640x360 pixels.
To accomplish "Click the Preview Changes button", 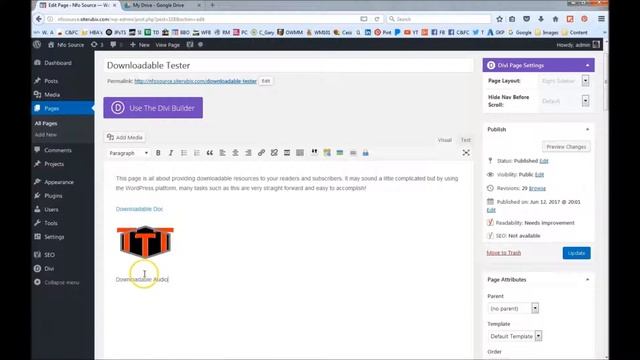I will [566, 147].
